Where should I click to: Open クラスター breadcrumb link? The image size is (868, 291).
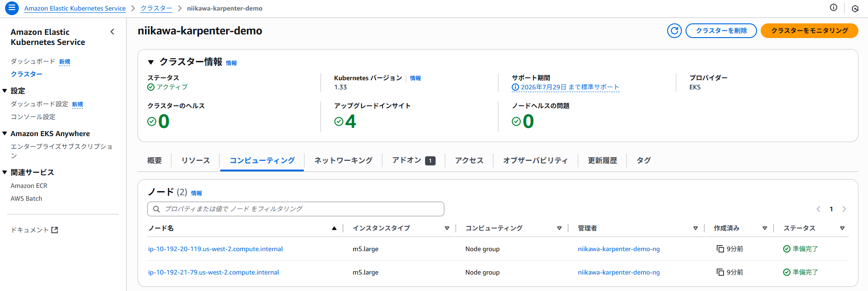(156, 8)
